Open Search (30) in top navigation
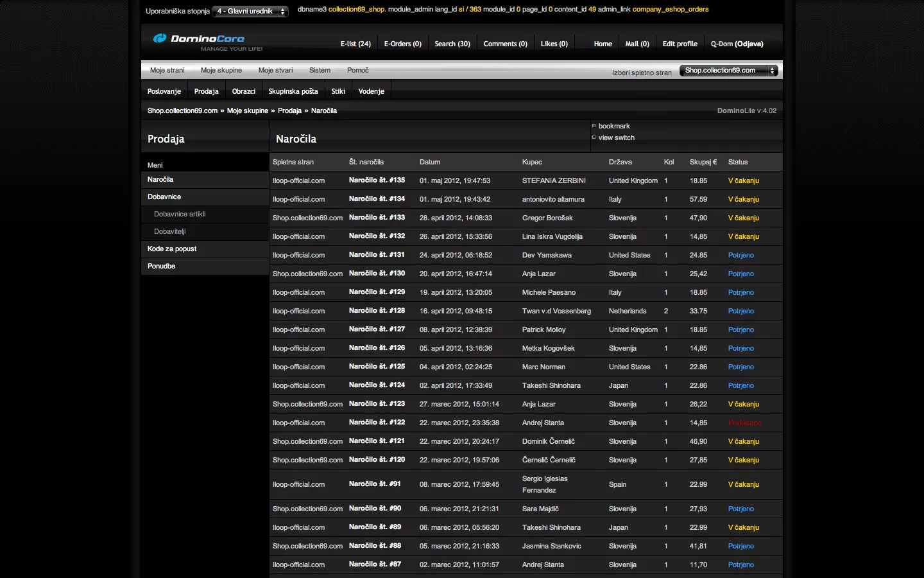 coord(452,44)
